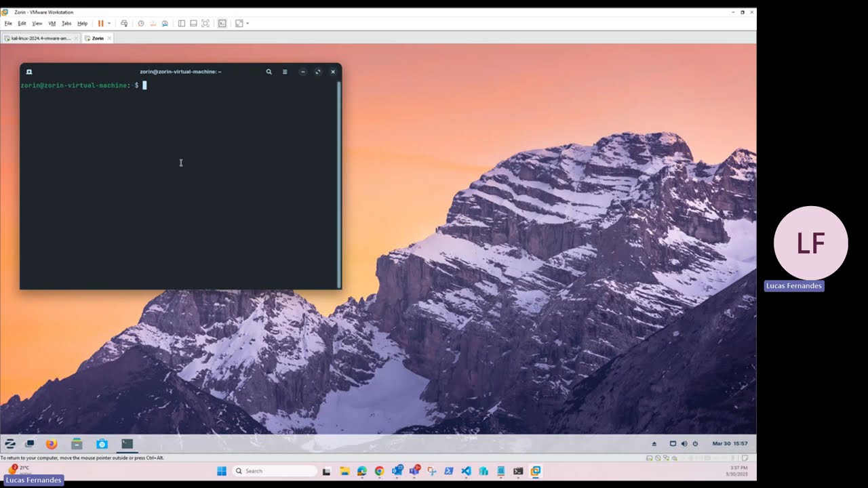Click the Windows Start button
Screen dimensions: 868x488
point(221,471)
